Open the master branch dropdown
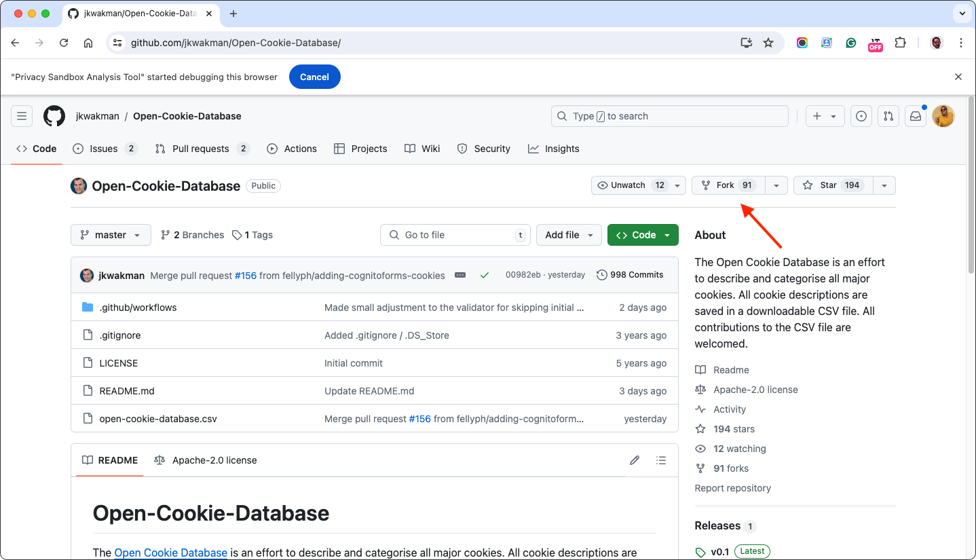976x560 pixels. coord(111,235)
